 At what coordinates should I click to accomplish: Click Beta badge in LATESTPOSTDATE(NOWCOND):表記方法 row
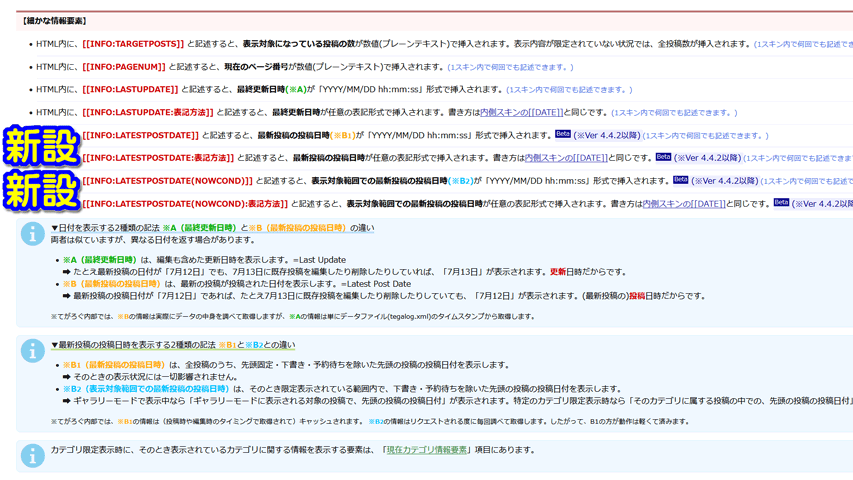tap(781, 202)
